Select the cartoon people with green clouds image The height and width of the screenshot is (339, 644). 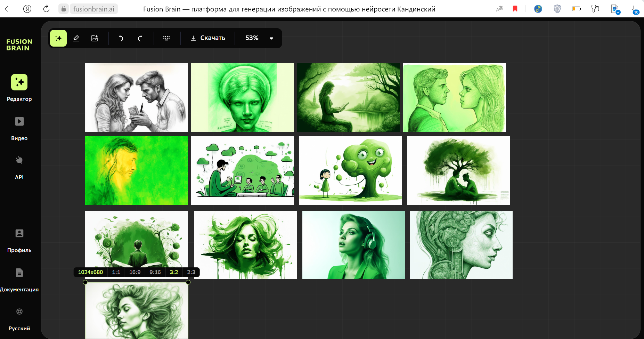tap(243, 170)
